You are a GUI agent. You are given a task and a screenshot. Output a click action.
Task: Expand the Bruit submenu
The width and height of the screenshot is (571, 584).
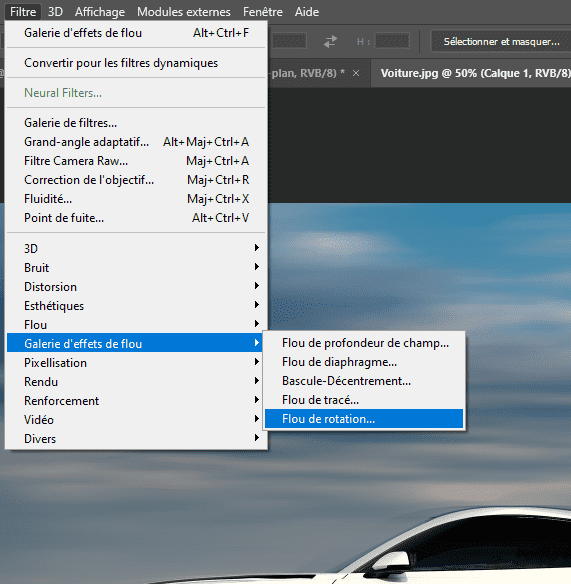(x=136, y=267)
